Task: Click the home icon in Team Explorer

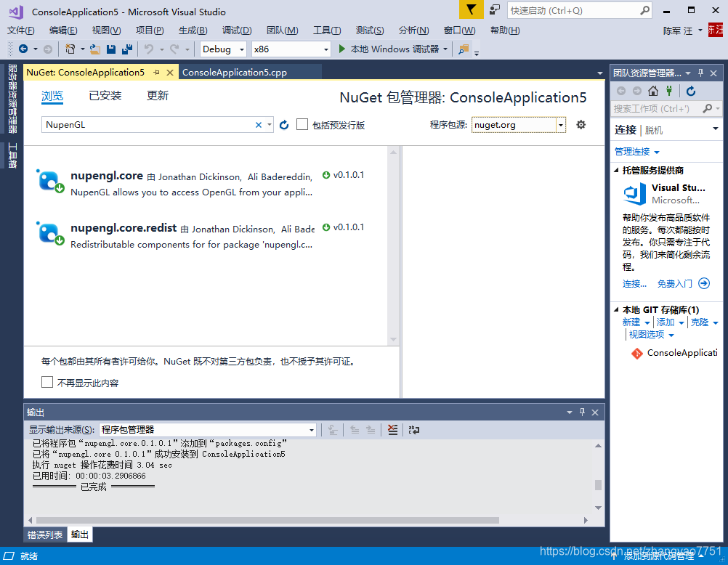Action: tap(653, 91)
